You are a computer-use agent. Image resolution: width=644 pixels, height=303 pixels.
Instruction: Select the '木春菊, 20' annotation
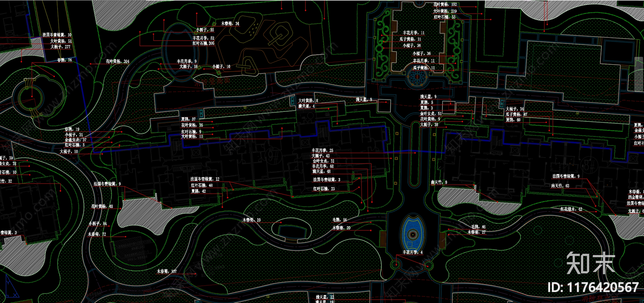[342, 228]
